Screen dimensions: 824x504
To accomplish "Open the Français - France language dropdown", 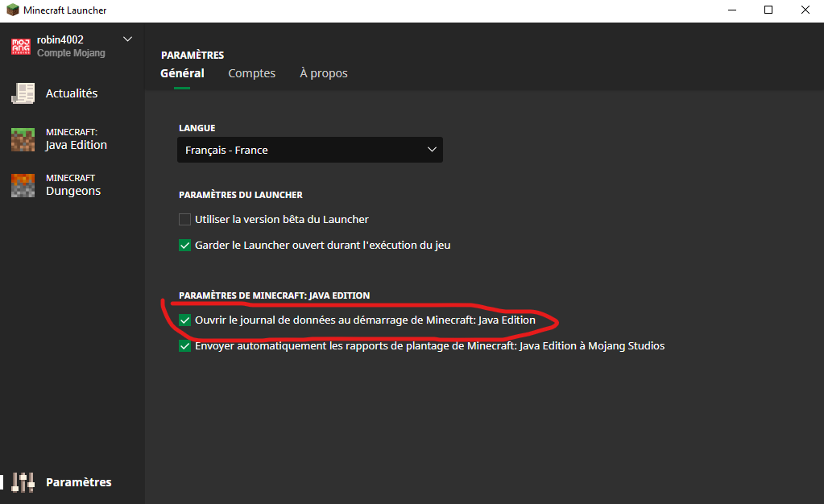I will point(310,150).
